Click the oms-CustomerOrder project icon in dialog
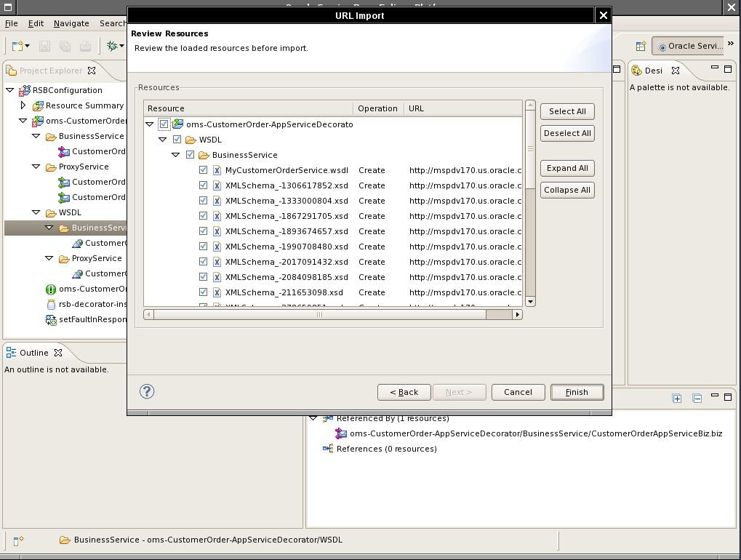This screenshot has width=741, height=560. click(177, 124)
